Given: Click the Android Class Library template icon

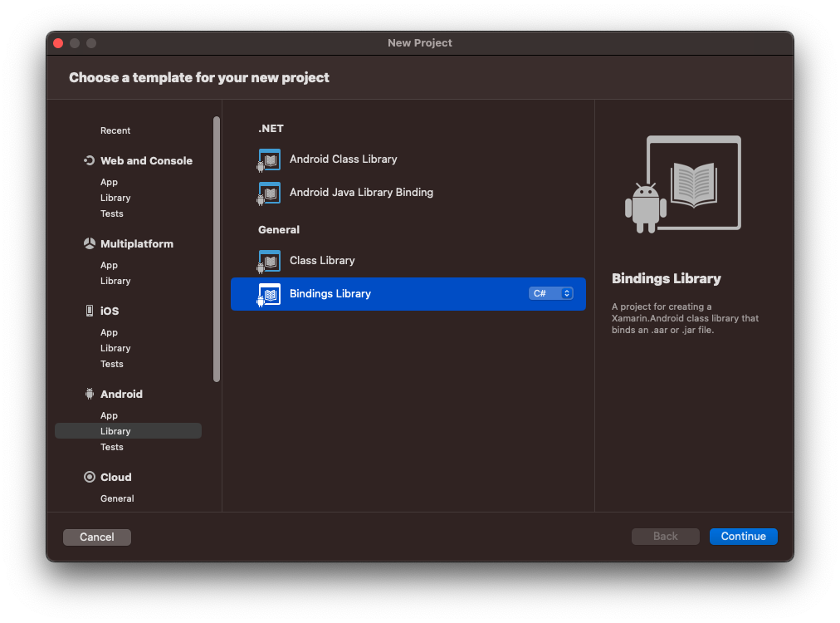Looking at the screenshot, I should coord(269,159).
